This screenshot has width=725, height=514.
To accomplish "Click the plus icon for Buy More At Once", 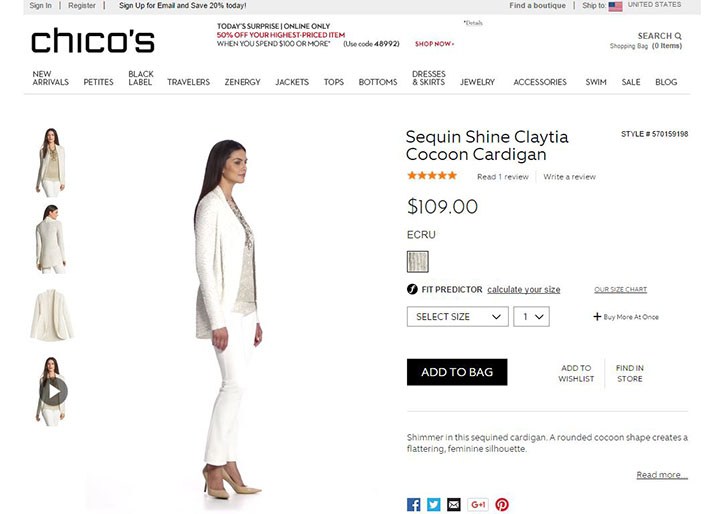I will (597, 317).
